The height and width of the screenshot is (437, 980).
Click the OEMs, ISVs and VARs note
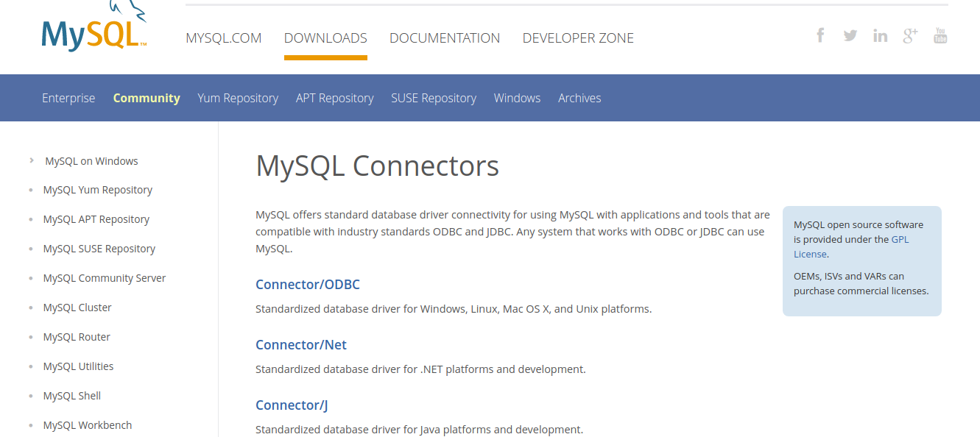[x=861, y=283]
